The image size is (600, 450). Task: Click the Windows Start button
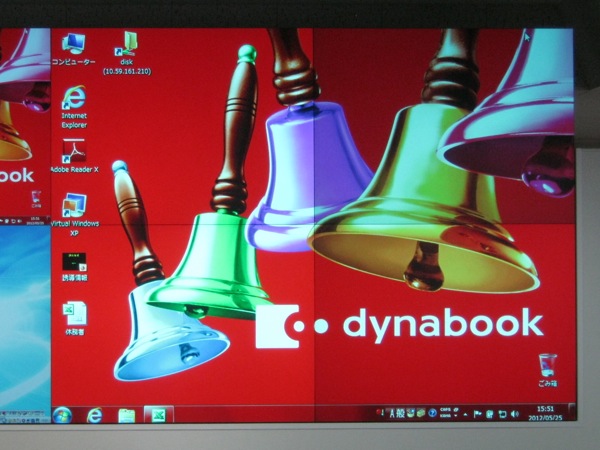[62, 414]
